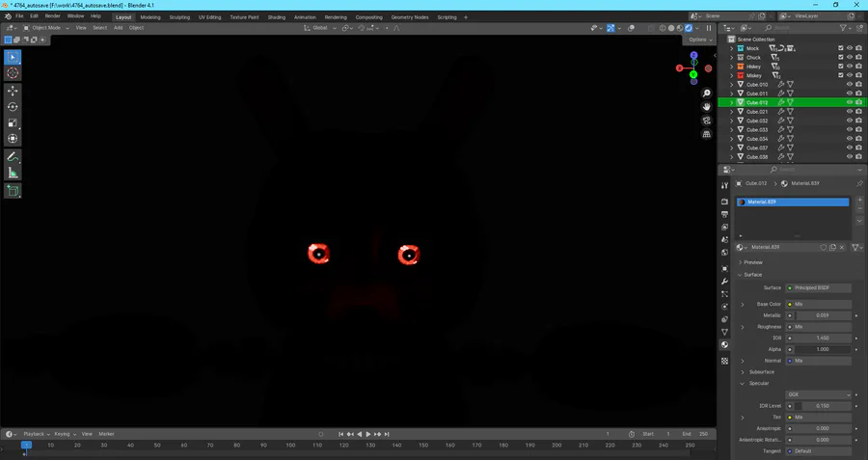Select the Select Box tool

coord(13,57)
